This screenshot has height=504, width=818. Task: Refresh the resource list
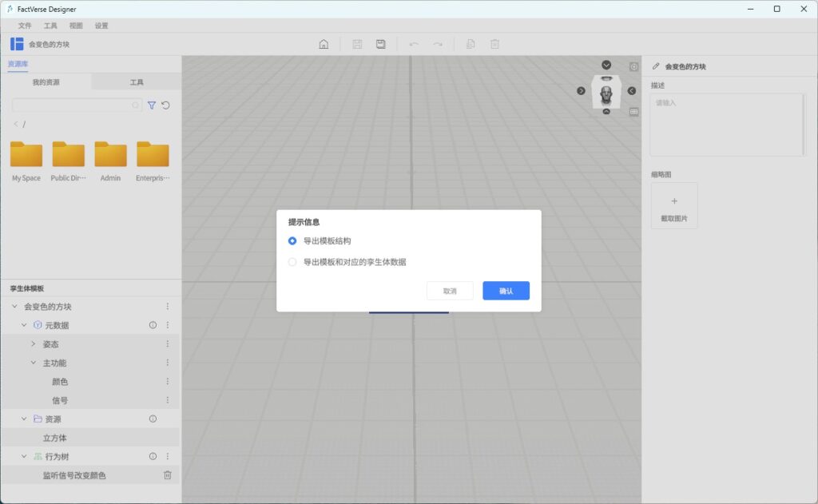(x=165, y=105)
